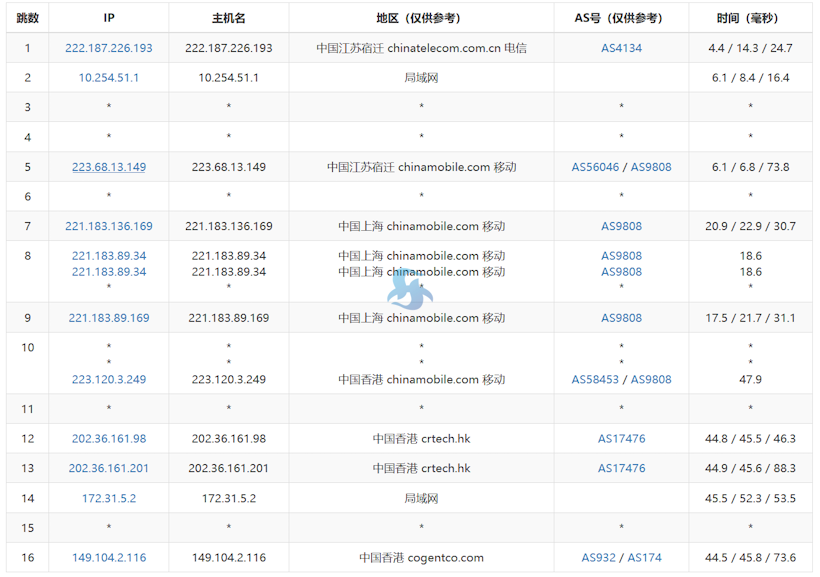Select the 223.68.13.149 hop link
820x577 pixels.
[x=109, y=166]
